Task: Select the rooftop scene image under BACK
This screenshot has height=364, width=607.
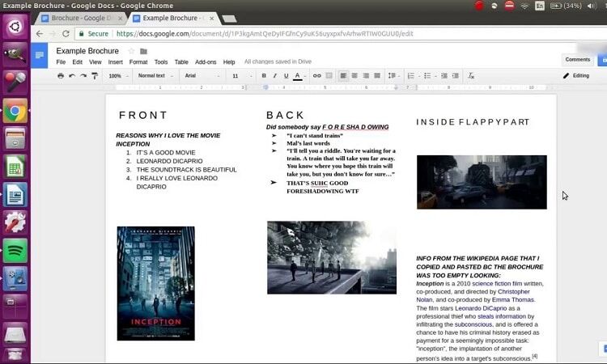Action: pyautogui.click(x=332, y=257)
